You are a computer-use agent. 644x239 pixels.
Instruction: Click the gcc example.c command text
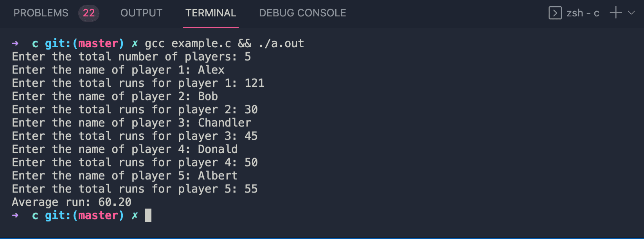point(188,43)
